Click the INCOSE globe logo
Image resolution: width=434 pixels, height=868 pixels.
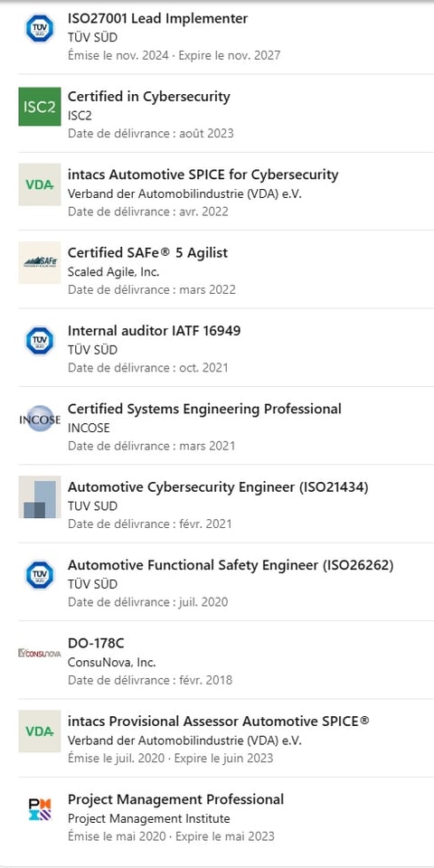click(39, 419)
